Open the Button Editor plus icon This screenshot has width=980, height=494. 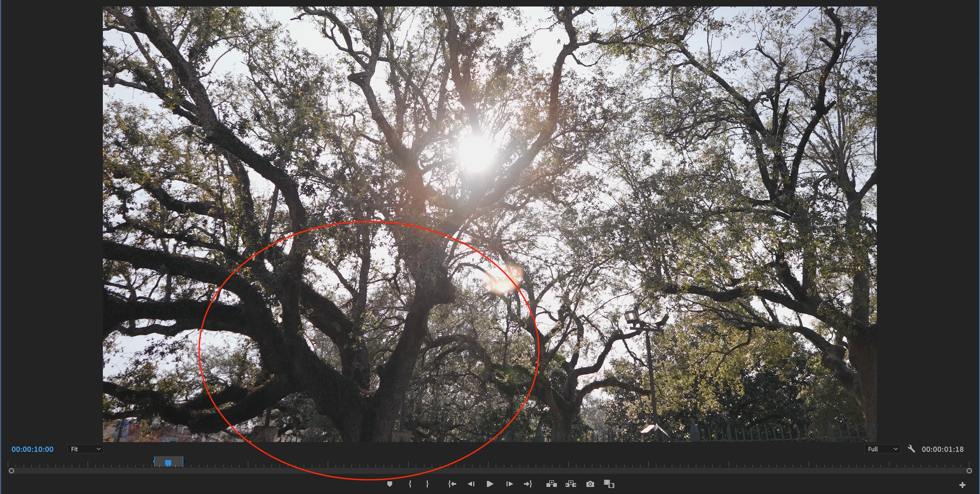pyautogui.click(x=962, y=485)
